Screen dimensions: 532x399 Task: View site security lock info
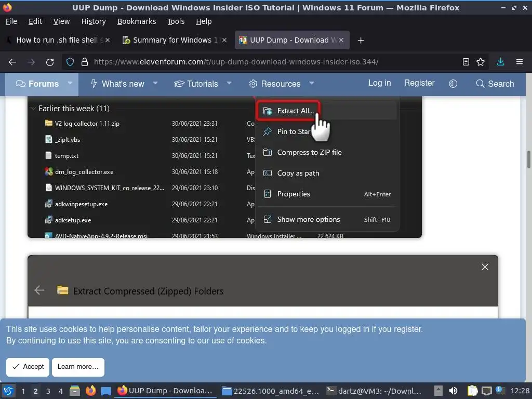[85, 62]
